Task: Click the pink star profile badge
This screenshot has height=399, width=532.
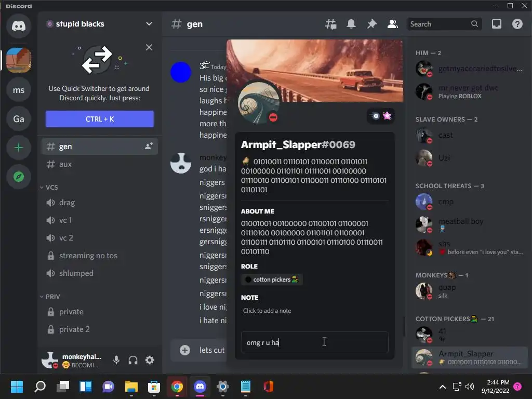Action: pyautogui.click(x=387, y=116)
